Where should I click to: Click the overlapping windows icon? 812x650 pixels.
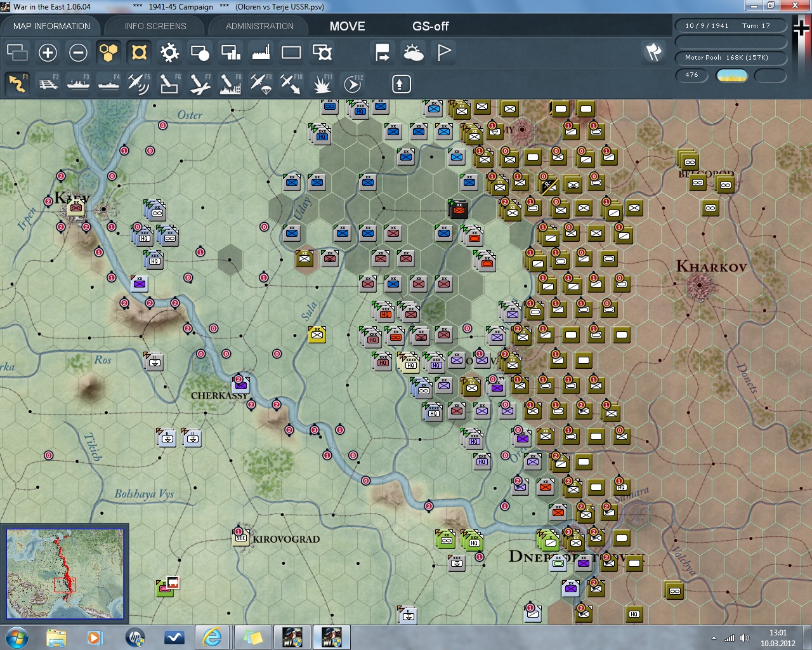click(17, 52)
